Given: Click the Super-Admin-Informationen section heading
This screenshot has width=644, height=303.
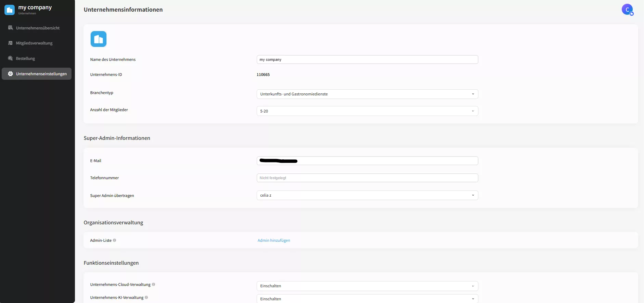Looking at the screenshot, I should [x=117, y=138].
